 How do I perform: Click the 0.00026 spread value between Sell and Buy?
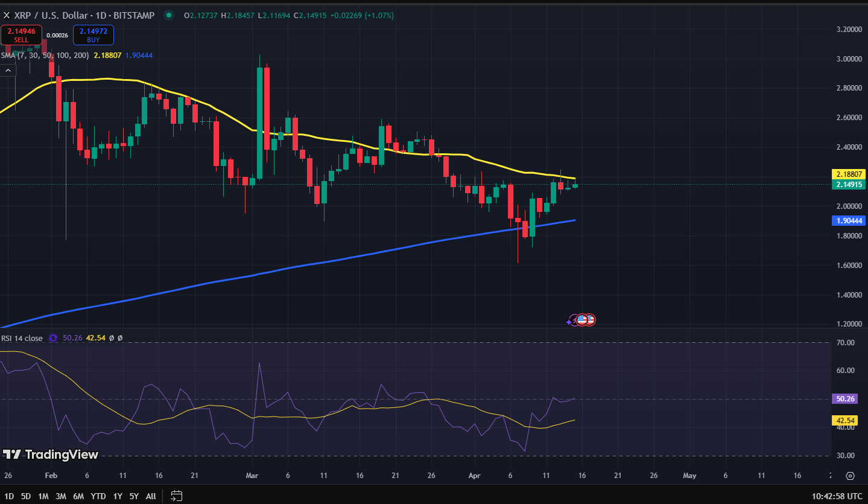pyautogui.click(x=57, y=35)
